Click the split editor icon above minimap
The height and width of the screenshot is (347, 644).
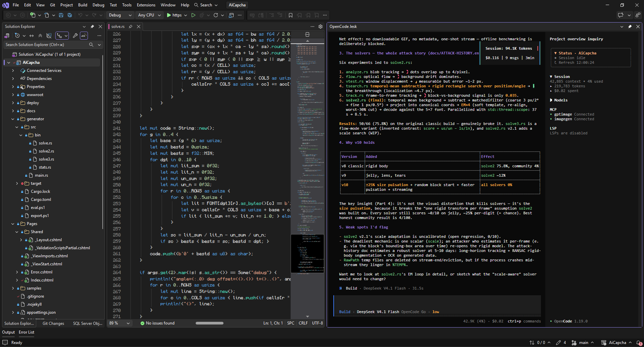coord(307,34)
